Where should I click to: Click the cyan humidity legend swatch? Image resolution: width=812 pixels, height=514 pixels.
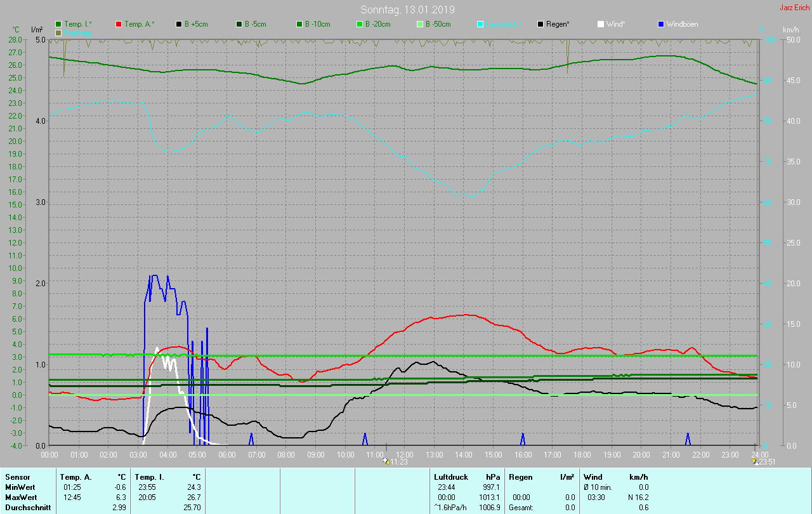(480, 24)
